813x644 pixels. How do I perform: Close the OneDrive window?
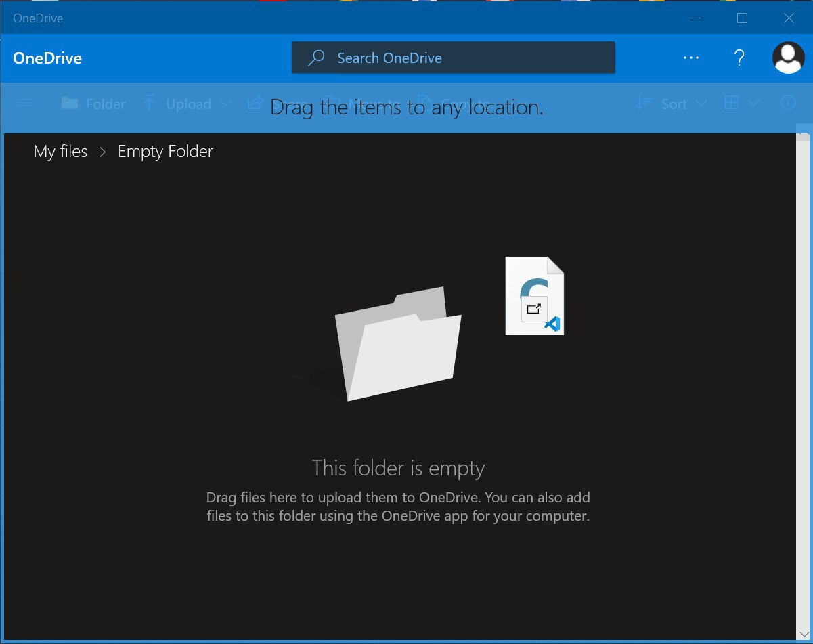coord(789,18)
